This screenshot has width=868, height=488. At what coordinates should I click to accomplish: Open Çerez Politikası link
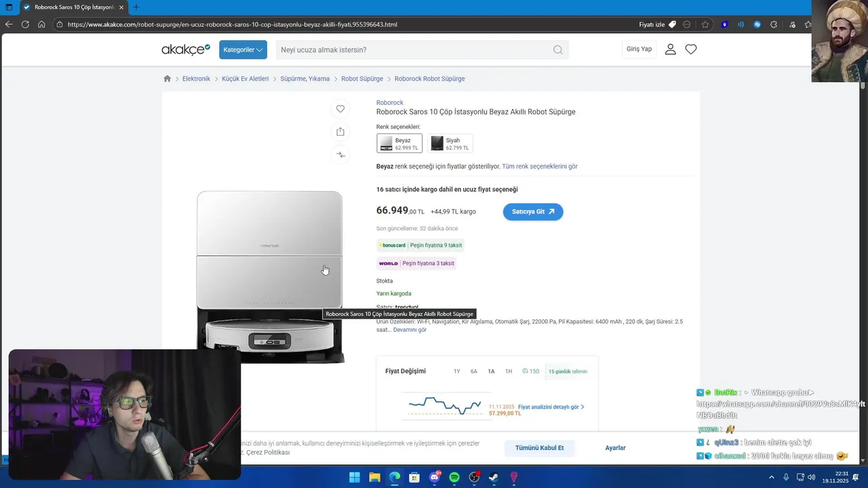coord(268,452)
